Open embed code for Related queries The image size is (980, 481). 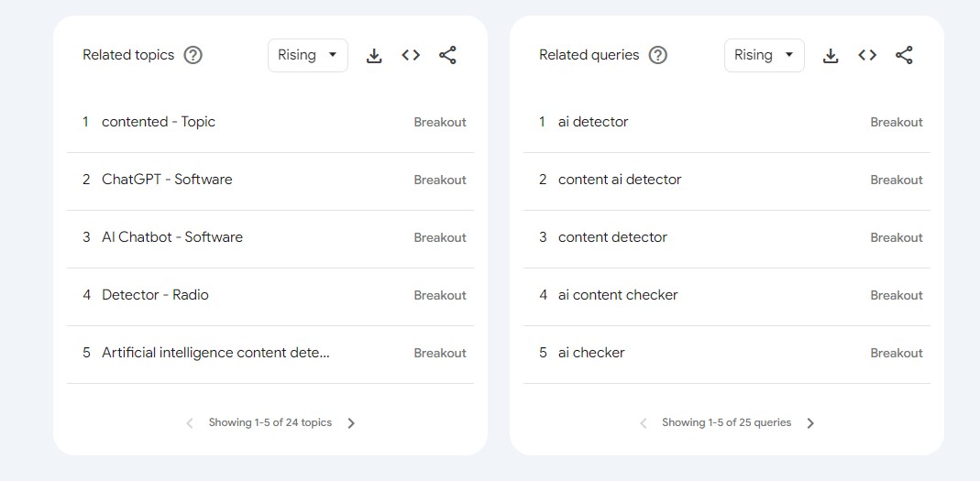pyautogui.click(x=867, y=56)
